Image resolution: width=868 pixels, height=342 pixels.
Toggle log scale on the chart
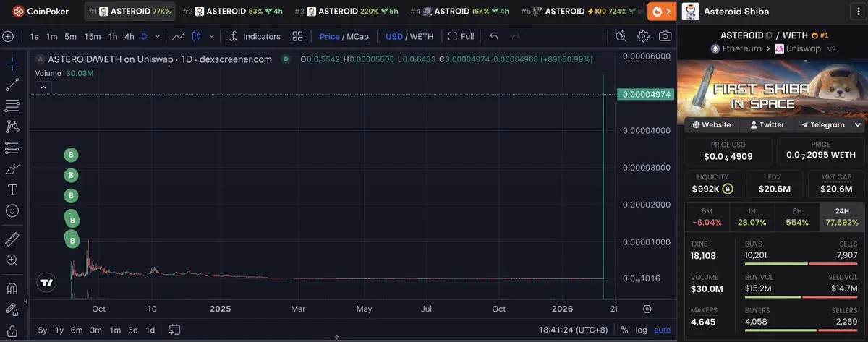(x=641, y=330)
